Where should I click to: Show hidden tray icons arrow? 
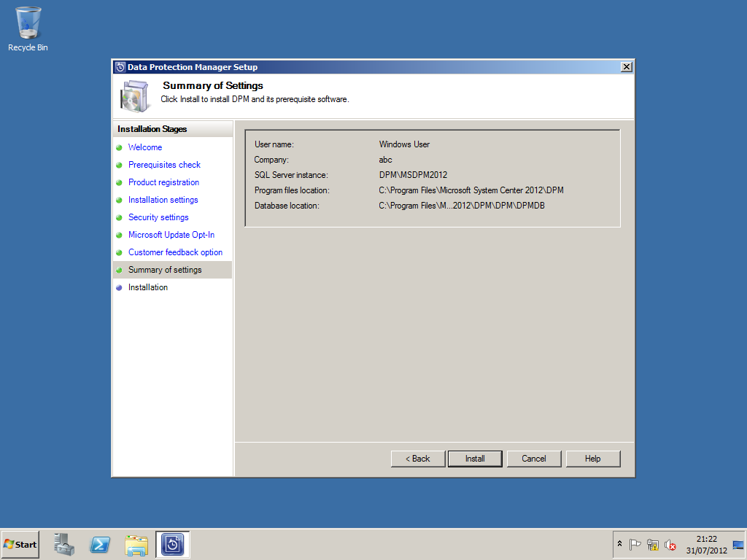click(x=619, y=544)
